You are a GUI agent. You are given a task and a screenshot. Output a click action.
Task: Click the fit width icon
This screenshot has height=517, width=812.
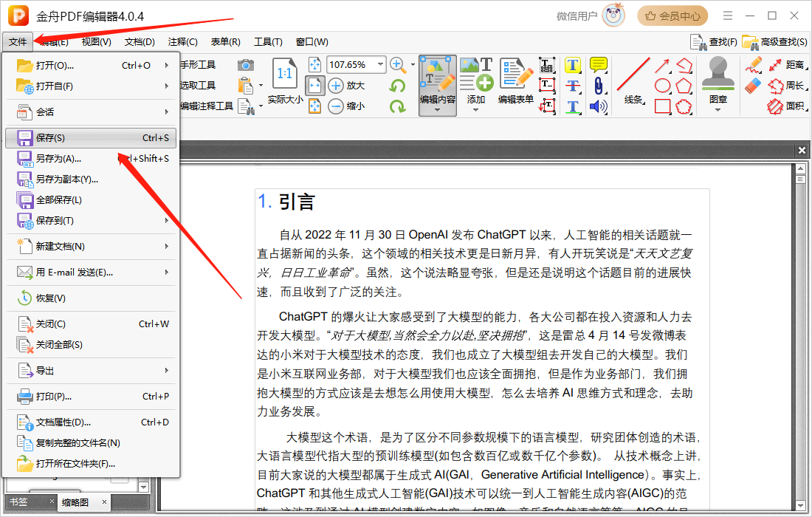(315, 86)
